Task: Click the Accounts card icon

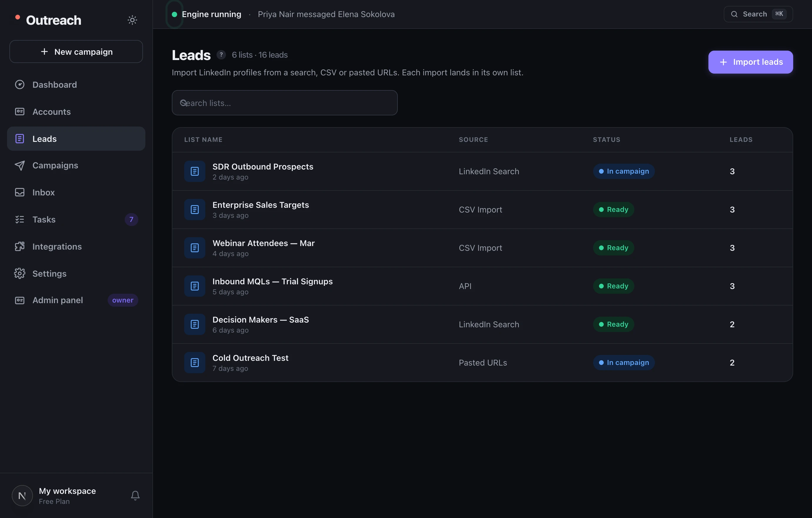Action: tap(19, 112)
